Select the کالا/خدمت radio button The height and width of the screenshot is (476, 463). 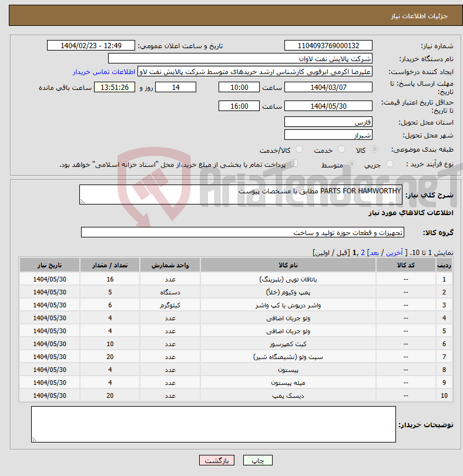(x=299, y=149)
